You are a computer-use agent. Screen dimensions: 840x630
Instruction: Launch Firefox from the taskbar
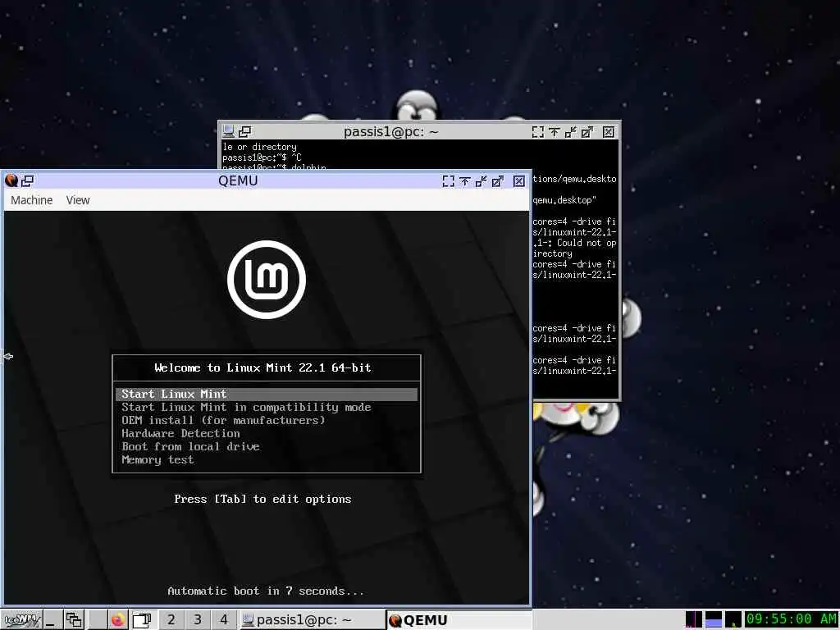tap(118, 620)
